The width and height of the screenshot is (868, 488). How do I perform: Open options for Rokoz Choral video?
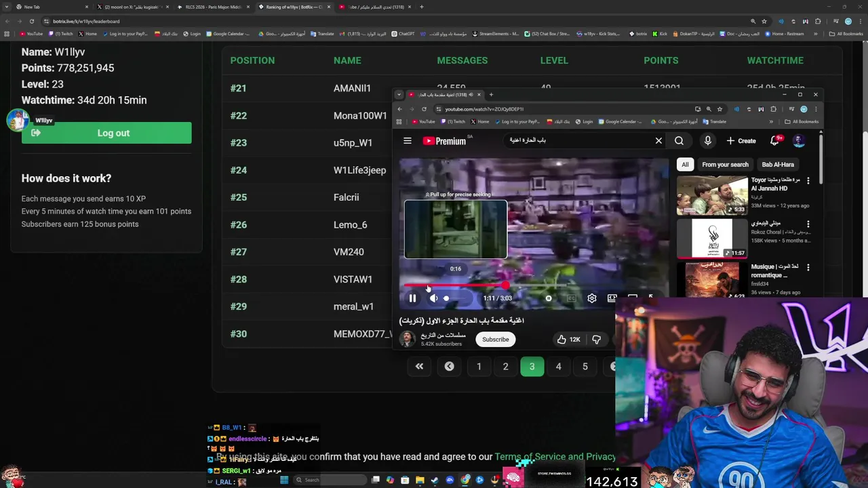[808, 224]
